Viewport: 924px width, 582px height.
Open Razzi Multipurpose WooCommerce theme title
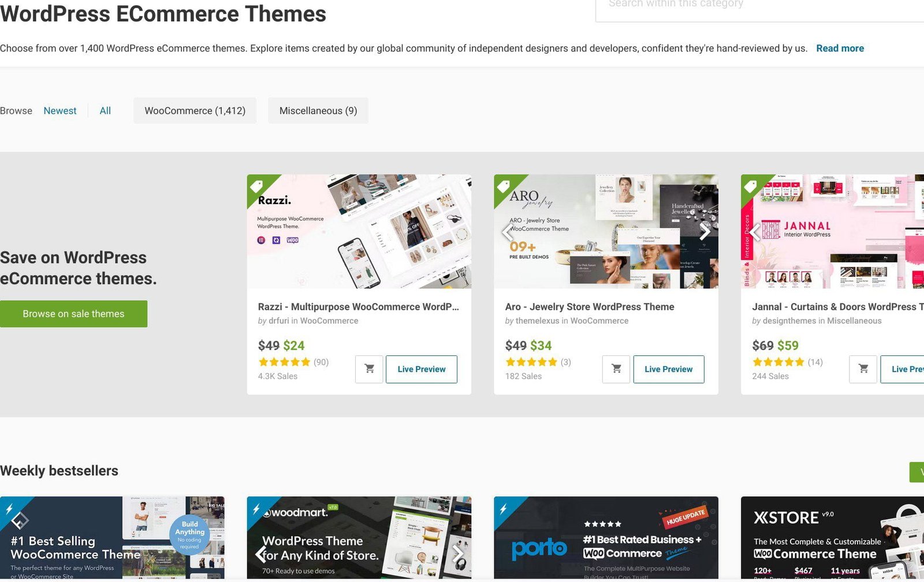coord(358,307)
